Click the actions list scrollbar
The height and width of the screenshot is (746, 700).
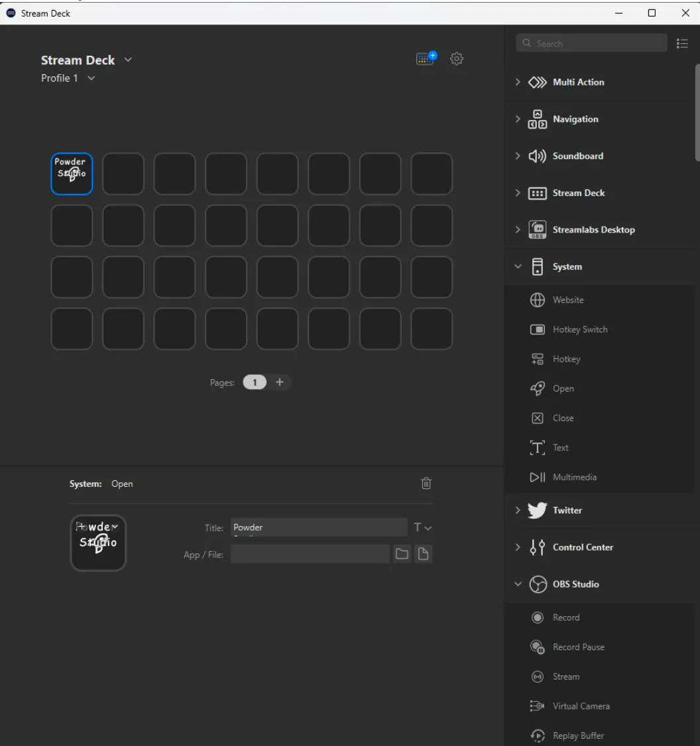[697, 113]
